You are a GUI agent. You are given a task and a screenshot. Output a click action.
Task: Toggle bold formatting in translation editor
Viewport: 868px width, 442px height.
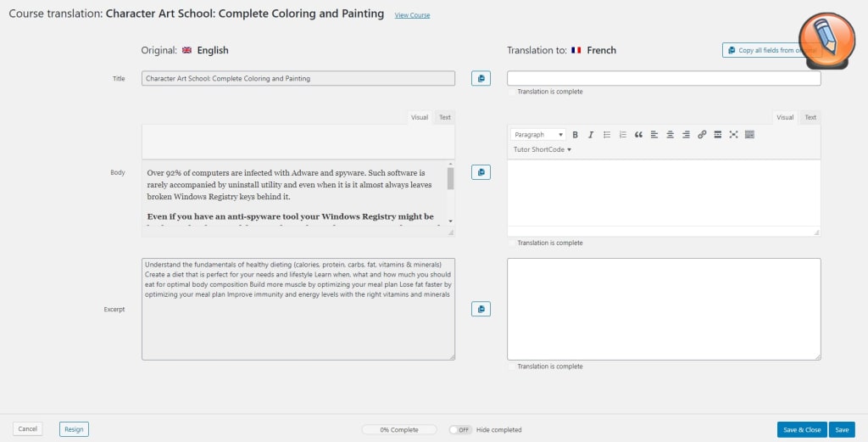(x=576, y=135)
